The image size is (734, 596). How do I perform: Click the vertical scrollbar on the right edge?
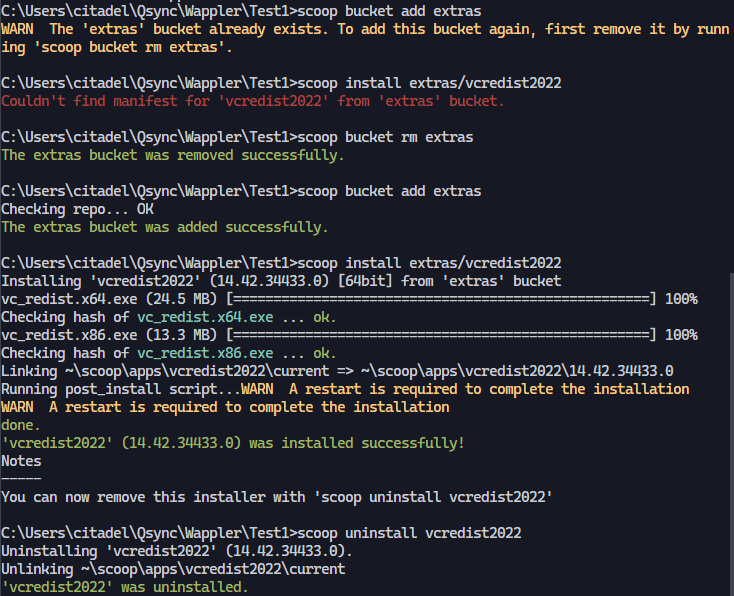pos(731,434)
